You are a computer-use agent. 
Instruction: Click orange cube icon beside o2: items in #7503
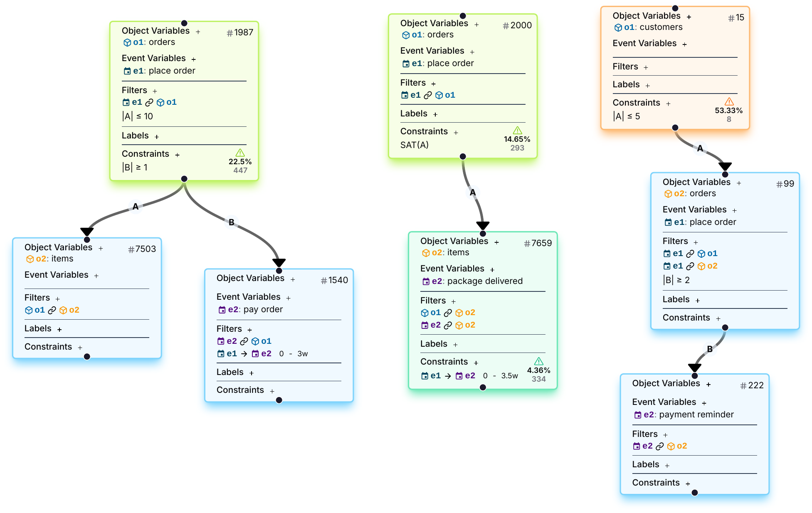(x=30, y=259)
